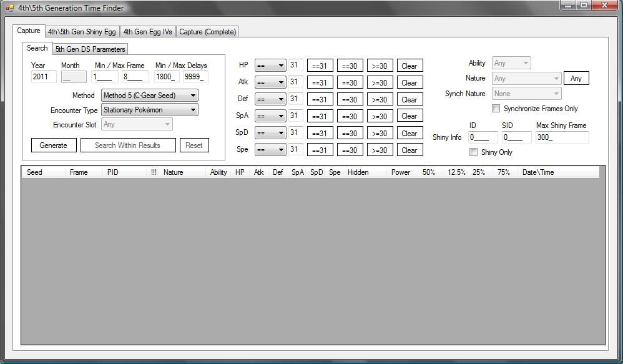Enable the Shiny Only checkbox
This screenshot has width=623, height=364.
pos(473,152)
